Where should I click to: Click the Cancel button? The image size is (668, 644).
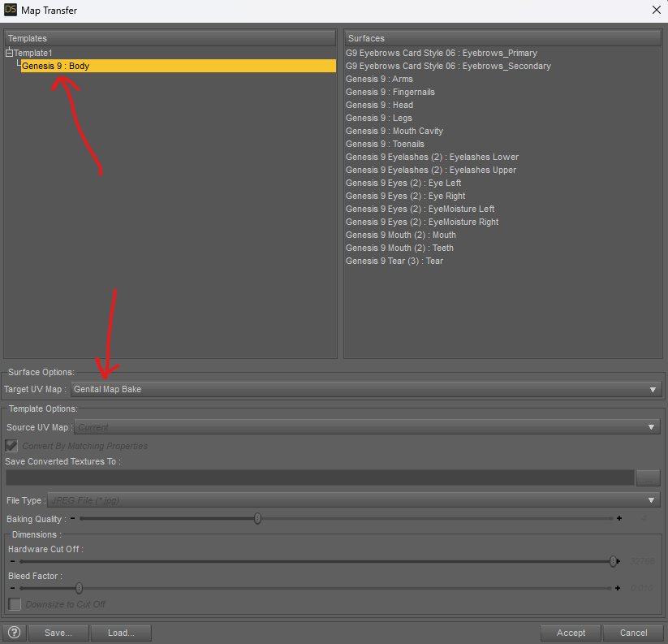point(633,633)
